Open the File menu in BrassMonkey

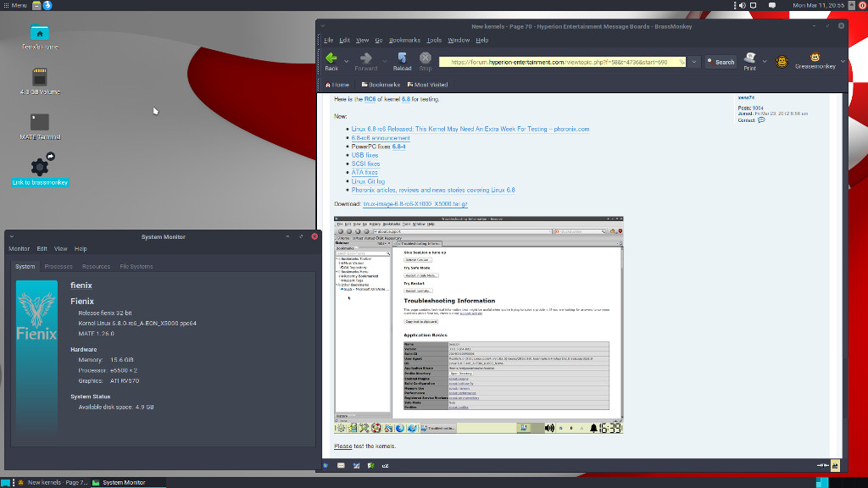(328, 41)
